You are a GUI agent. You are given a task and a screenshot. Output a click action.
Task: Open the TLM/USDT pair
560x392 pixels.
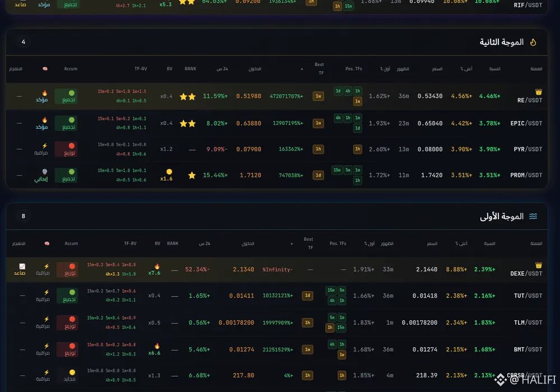point(528,323)
